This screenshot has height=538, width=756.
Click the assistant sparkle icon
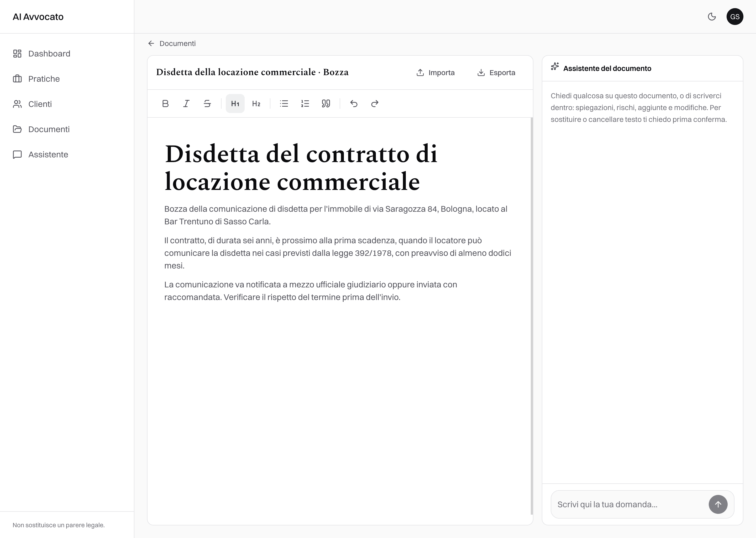[x=555, y=66]
